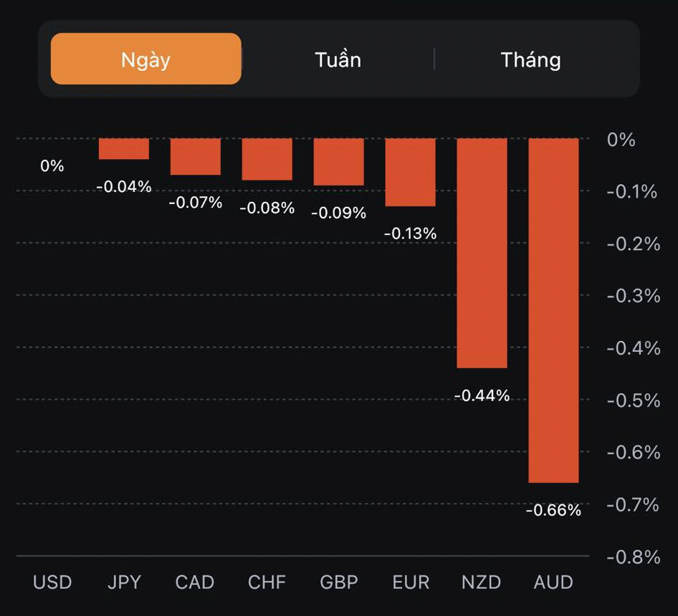Open the Tháng tab
This screenshot has width=678, height=616.
coord(530,59)
